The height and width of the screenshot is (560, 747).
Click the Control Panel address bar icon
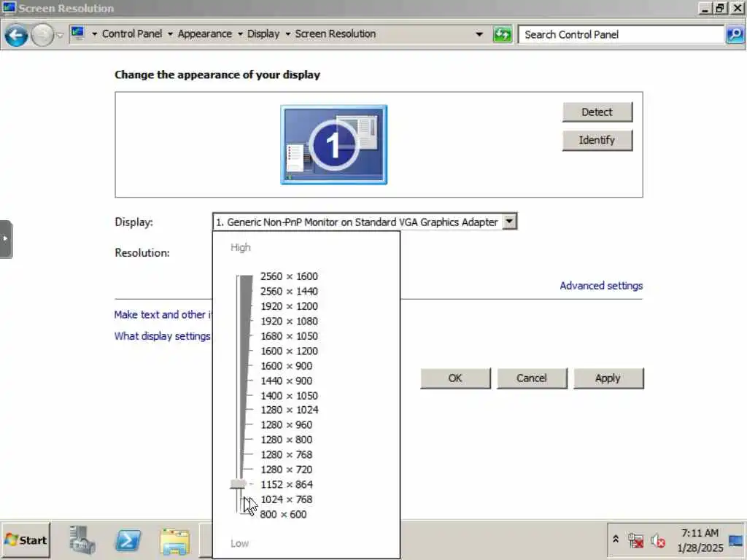(x=77, y=34)
